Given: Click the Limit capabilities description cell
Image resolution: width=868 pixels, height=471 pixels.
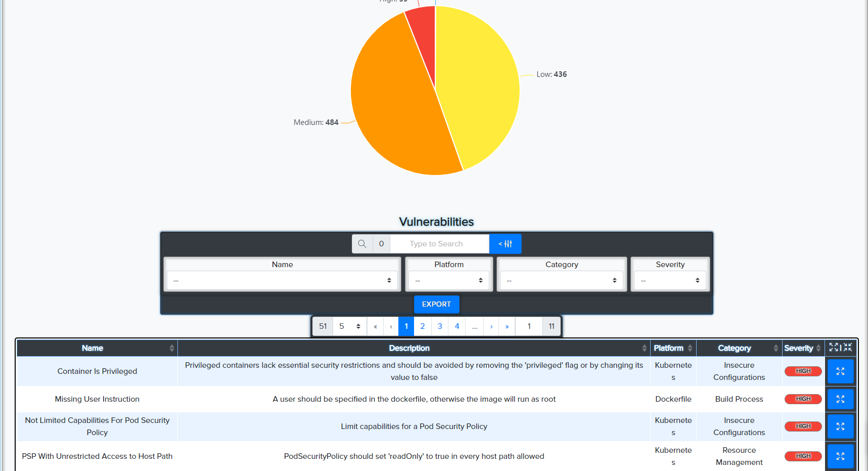Looking at the screenshot, I should coord(414,426).
